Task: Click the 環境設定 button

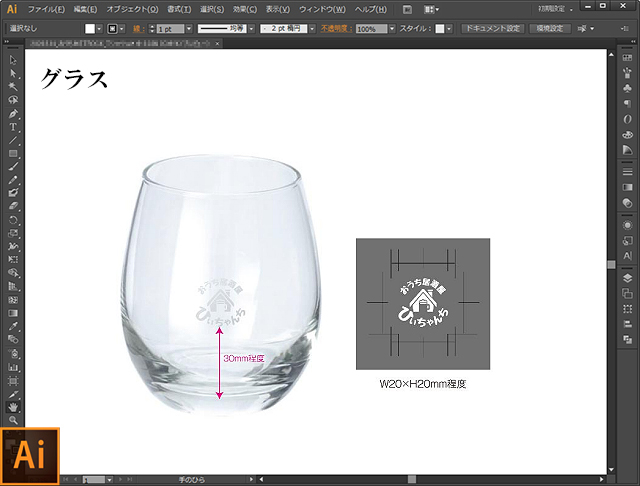Action: pos(550,29)
